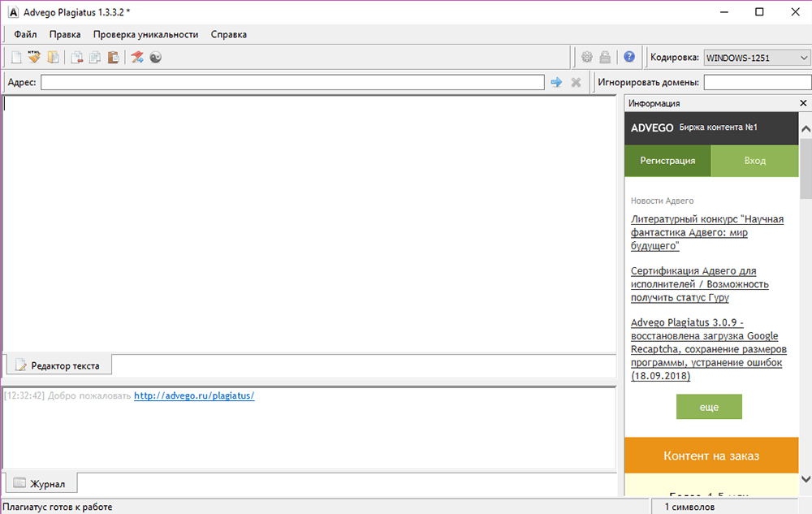Open settings via gear icon
This screenshot has height=514, width=812.
(587, 57)
